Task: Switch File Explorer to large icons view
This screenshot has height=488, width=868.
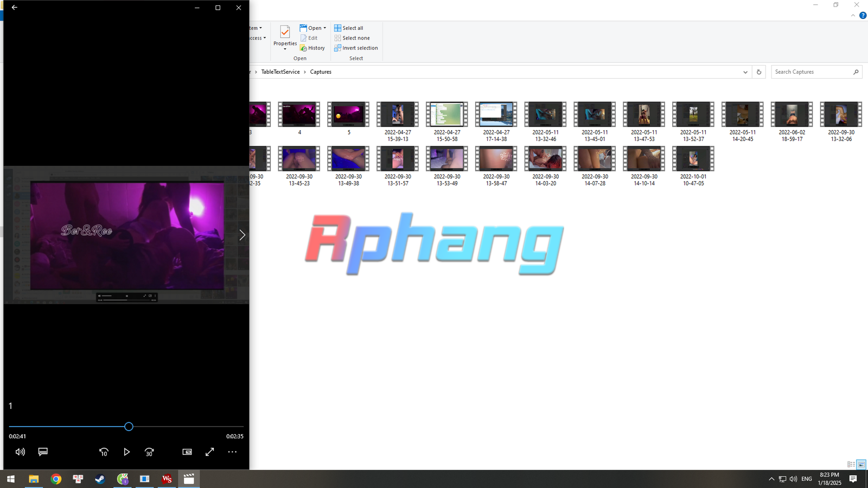Action: click(x=861, y=465)
